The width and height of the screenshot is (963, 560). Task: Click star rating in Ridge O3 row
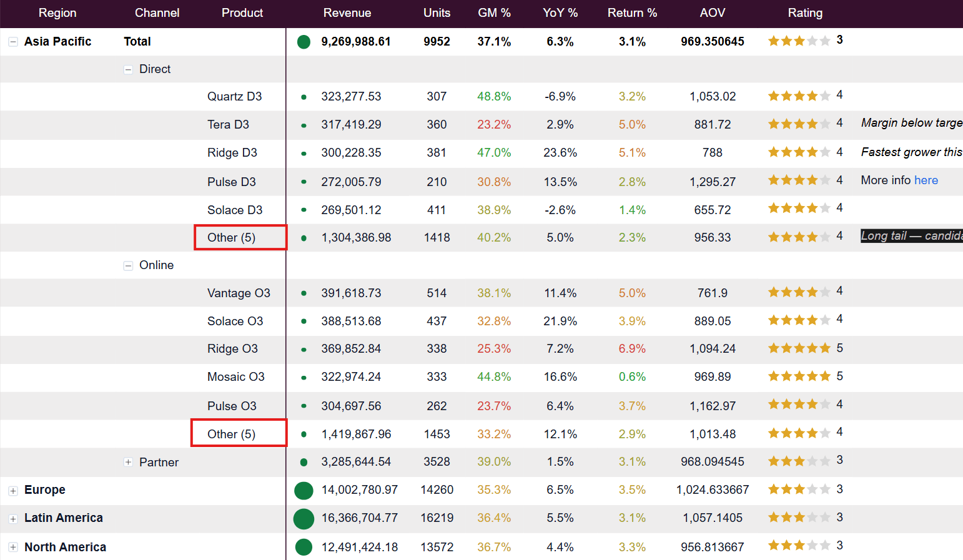tap(799, 348)
